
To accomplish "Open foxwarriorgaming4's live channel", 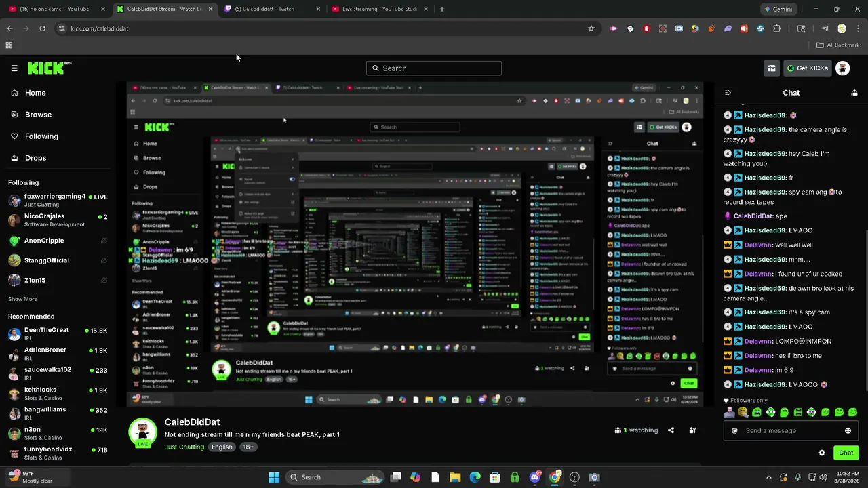I will pyautogui.click(x=58, y=200).
